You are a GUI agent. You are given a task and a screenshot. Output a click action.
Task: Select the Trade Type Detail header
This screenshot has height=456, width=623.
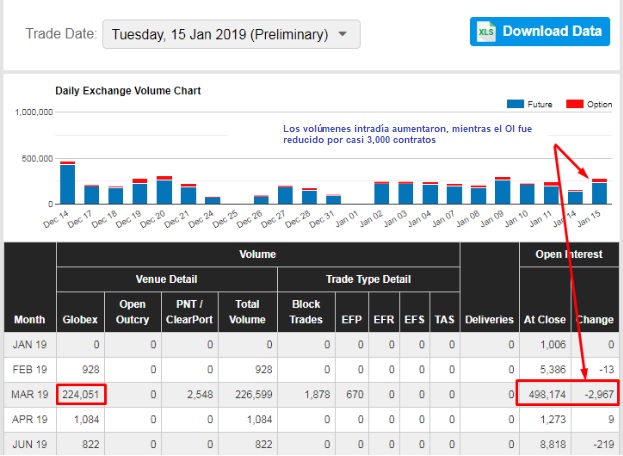pyautogui.click(x=368, y=279)
